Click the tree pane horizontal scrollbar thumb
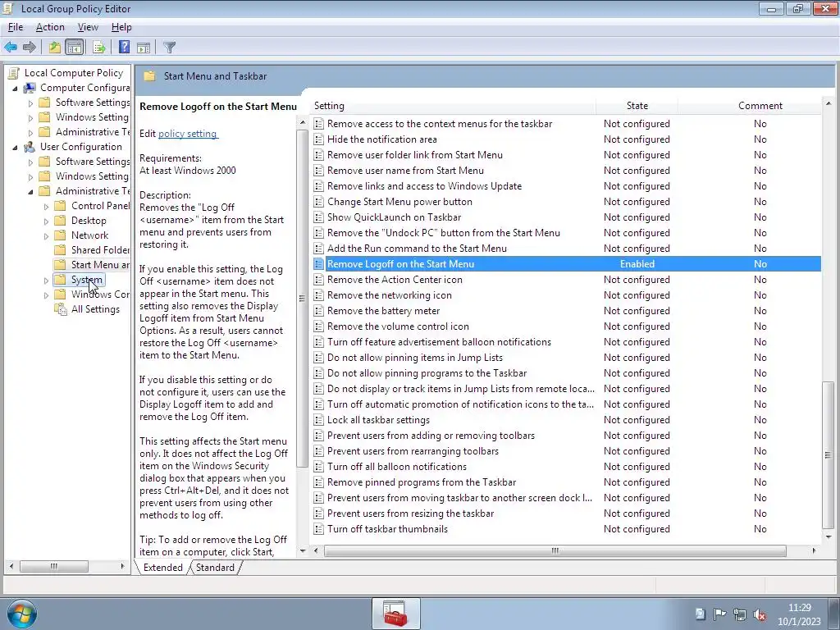Screen dimensions: 840x630 (53, 566)
